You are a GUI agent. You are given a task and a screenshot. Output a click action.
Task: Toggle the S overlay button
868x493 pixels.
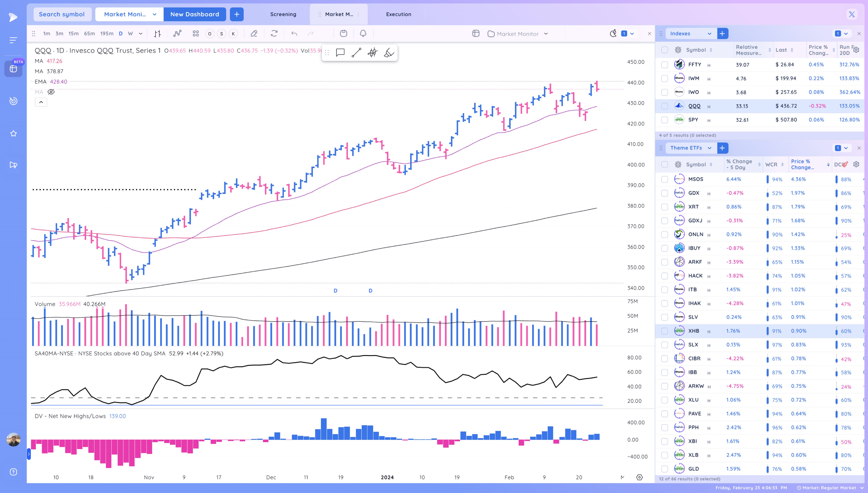[x=222, y=33]
